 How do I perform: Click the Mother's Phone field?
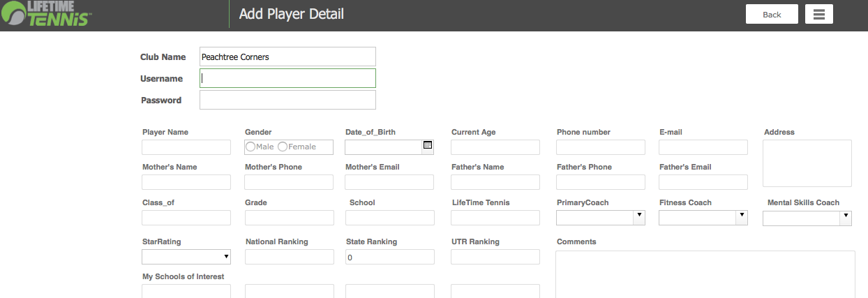[289, 182]
